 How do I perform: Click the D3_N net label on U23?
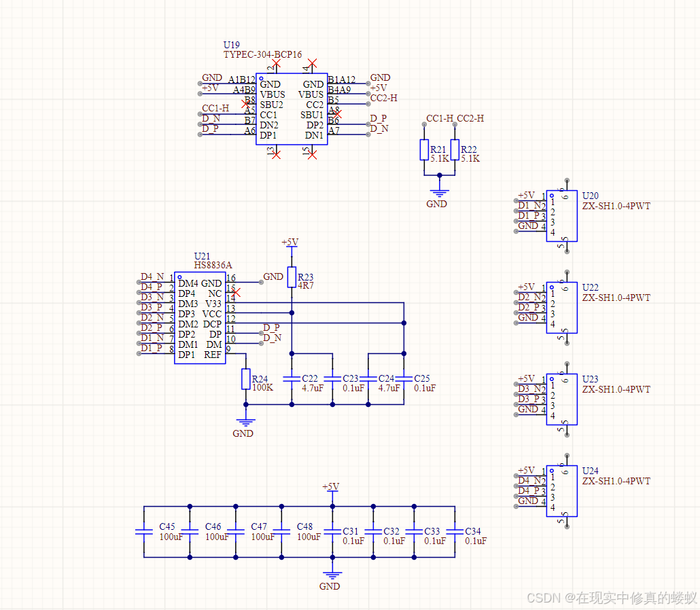[x=529, y=389]
